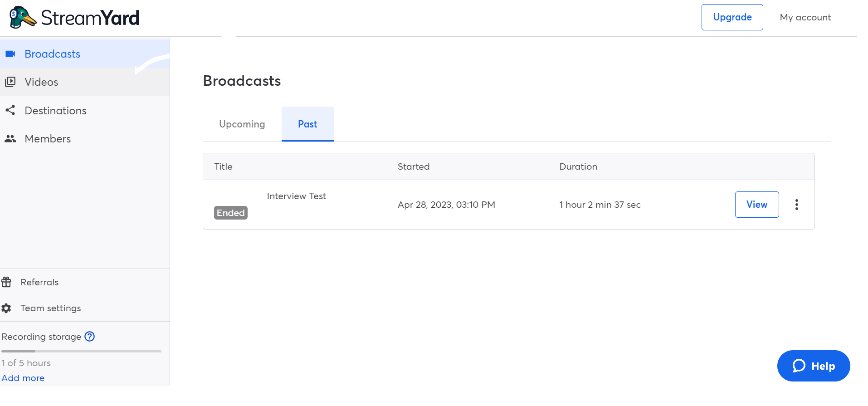Select the Past broadcasts tab
868x406 pixels.
307,124
